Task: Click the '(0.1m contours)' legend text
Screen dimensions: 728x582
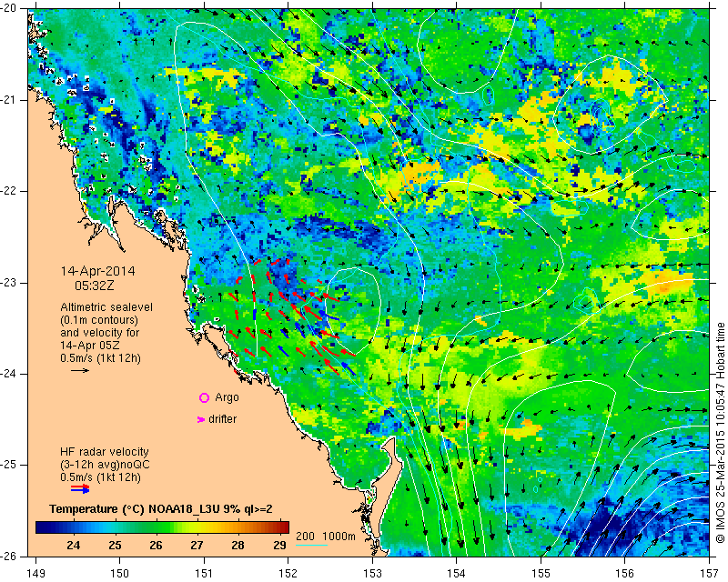Action: tap(99, 320)
